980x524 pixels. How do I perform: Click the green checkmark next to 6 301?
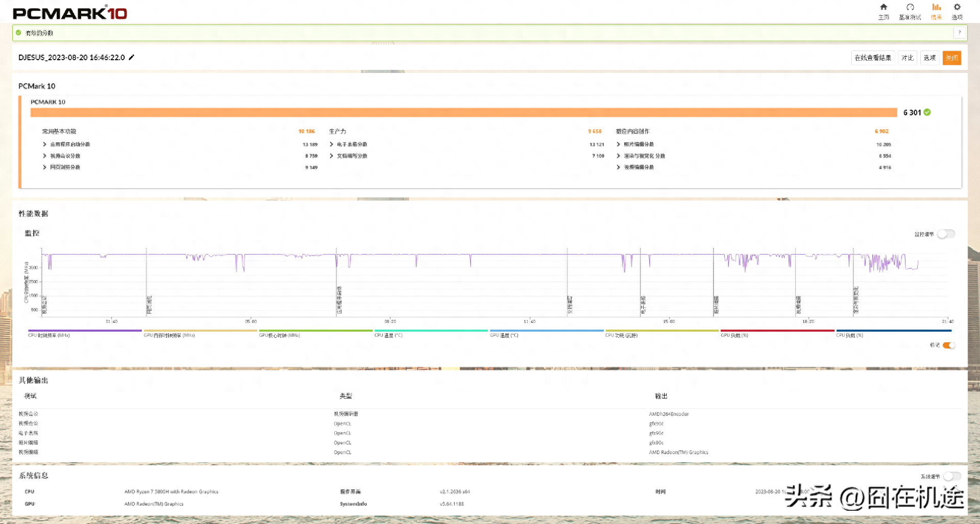(927, 112)
